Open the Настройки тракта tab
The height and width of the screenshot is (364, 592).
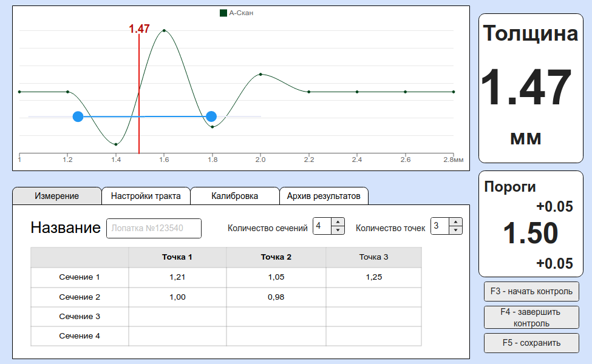coord(146,196)
